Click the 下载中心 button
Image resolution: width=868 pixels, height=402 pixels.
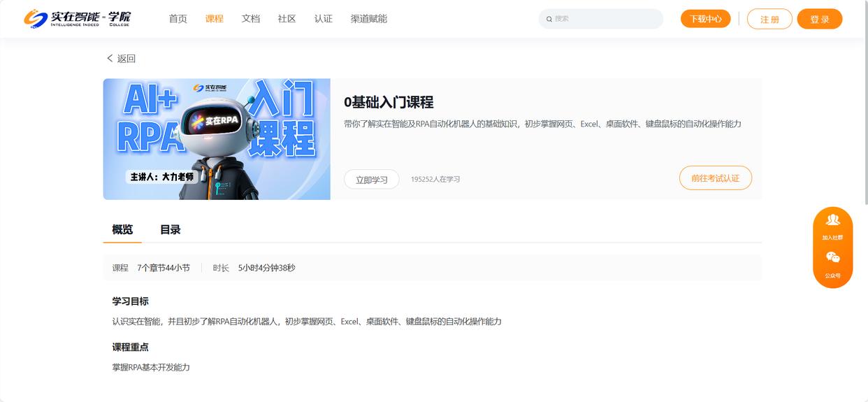coord(706,19)
